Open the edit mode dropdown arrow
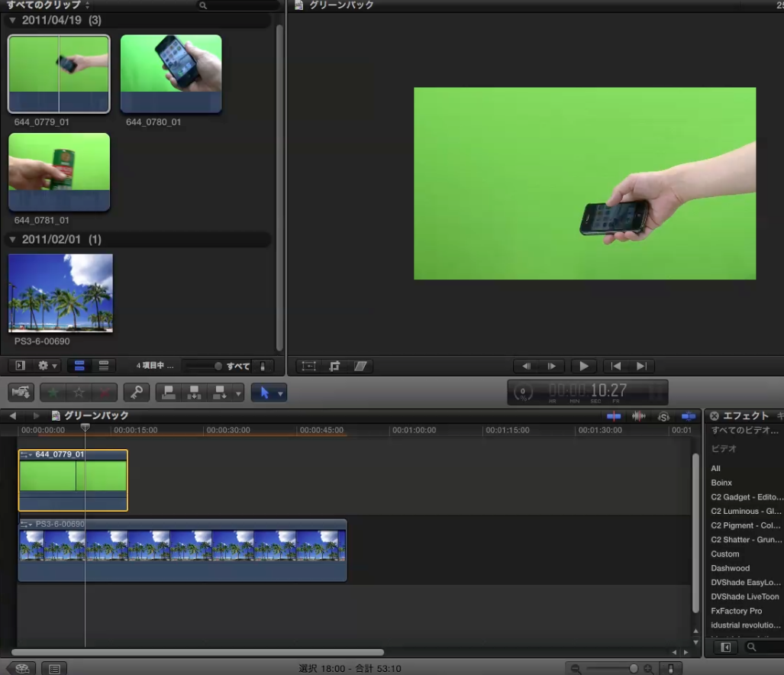This screenshot has width=784, height=675. 238,393
